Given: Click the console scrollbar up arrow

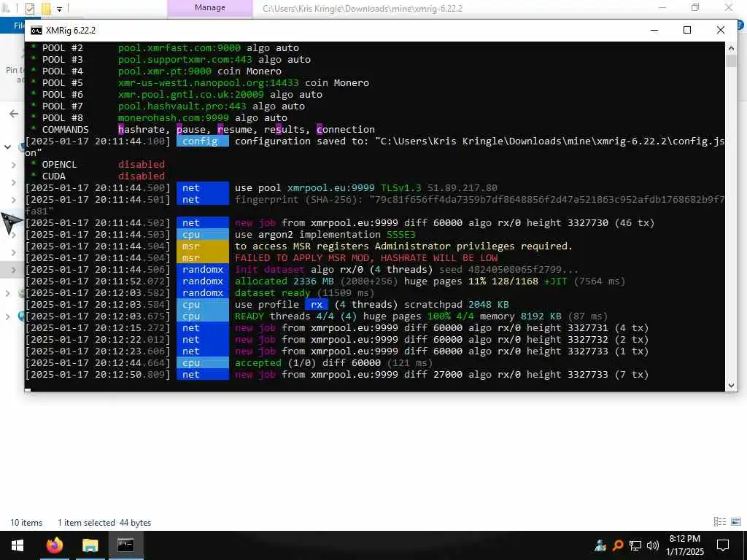Looking at the screenshot, I should point(731,47).
